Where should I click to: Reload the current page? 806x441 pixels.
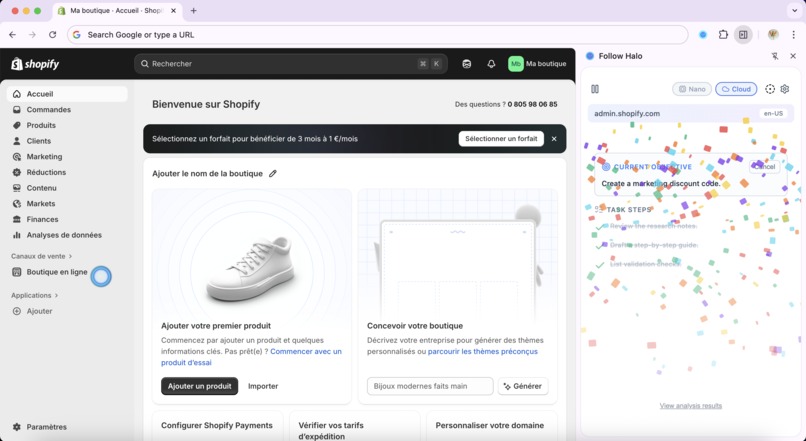click(52, 34)
